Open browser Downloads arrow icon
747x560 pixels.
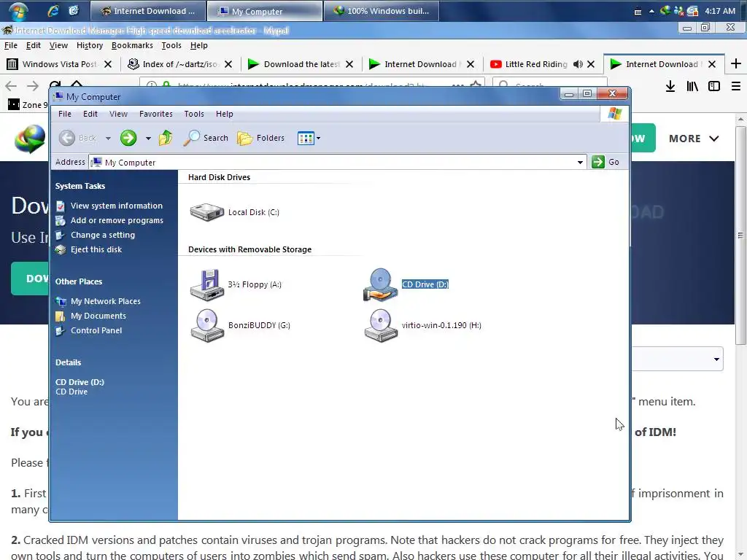pyautogui.click(x=670, y=86)
